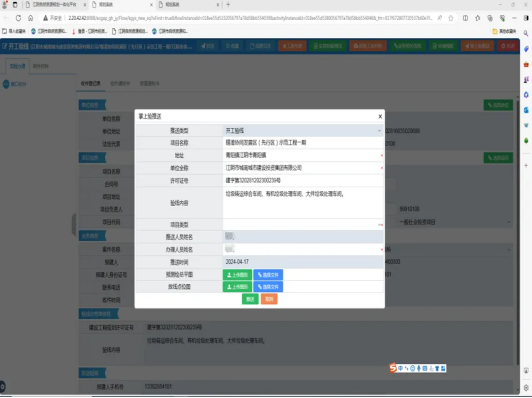Reload the page with the browser refresh icon
The image size is (532, 398).
18,18
